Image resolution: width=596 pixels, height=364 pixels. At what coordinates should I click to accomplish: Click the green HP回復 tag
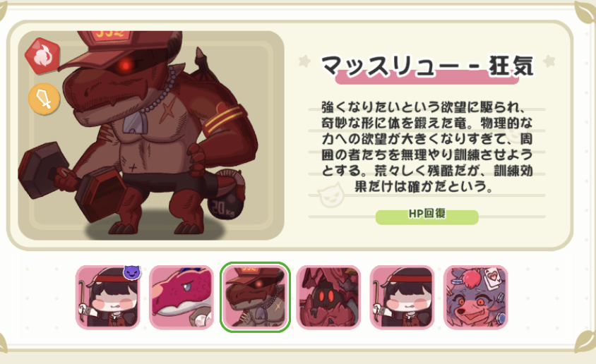tap(427, 217)
